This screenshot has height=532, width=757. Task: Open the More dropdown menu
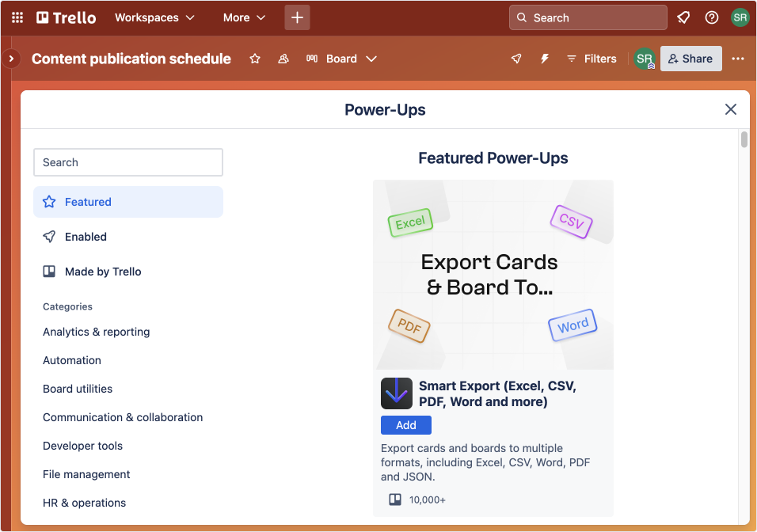(243, 17)
